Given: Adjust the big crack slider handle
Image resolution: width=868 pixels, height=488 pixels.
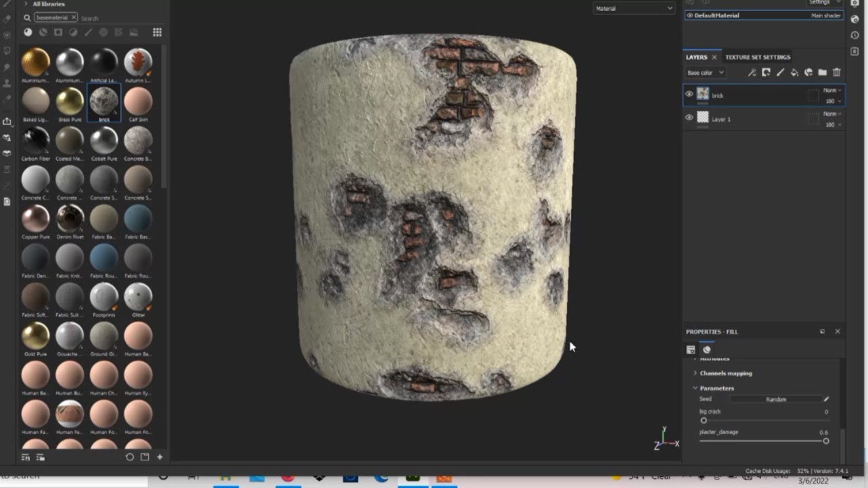Looking at the screenshot, I should pyautogui.click(x=704, y=421).
